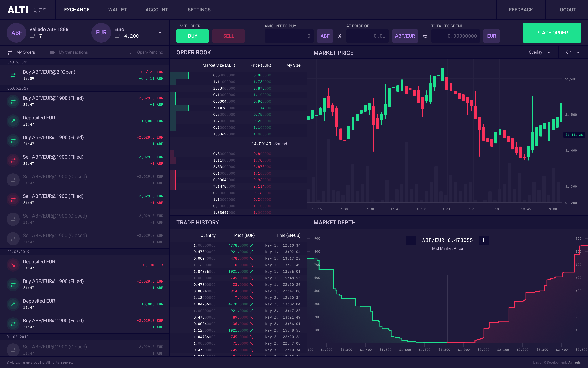Switch to My transactions tab
588x368 pixels.
pos(69,52)
